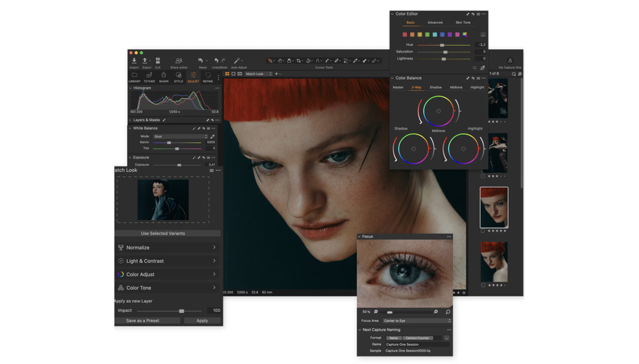
Task: Switch to the Skin Tone tab
Action: [463, 22]
